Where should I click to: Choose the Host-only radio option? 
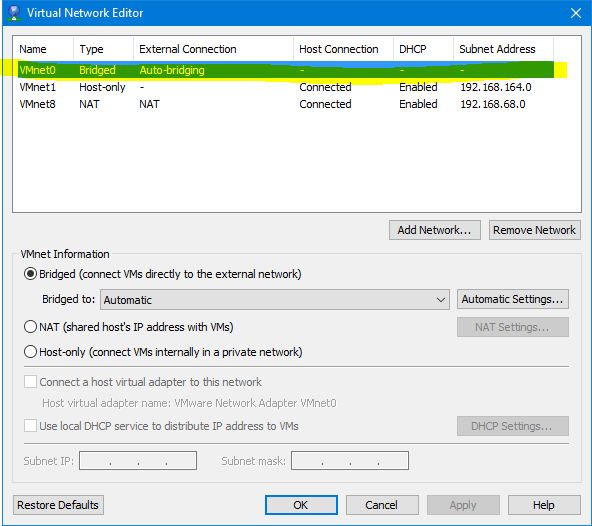point(30,352)
